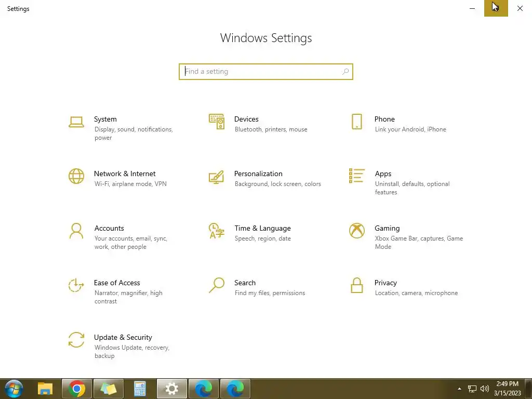This screenshot has height=399, width=532.
Task: Close the Settings window
Action: point(520,8)
